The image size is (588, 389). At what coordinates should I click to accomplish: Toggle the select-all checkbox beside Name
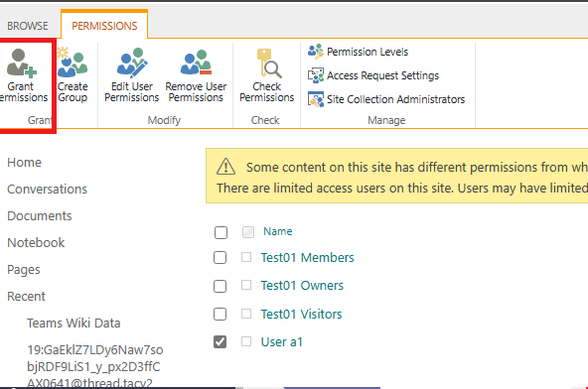coord(220,232)
